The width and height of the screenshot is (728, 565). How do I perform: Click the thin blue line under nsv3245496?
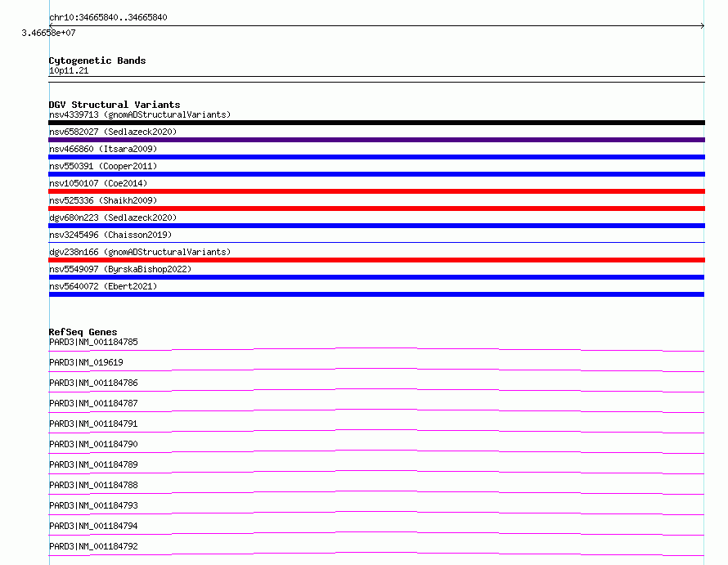(376, 242)
